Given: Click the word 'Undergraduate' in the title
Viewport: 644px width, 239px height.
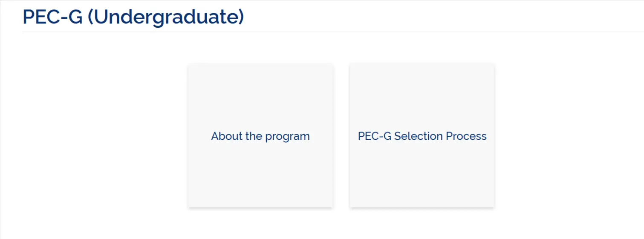Looking at the screenshot, I should click(166, 17).
